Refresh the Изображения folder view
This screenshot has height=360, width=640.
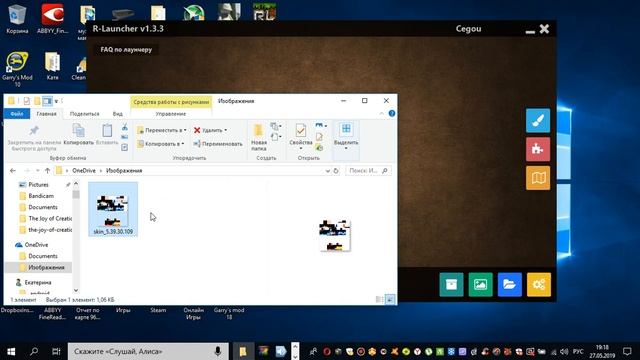336,171
